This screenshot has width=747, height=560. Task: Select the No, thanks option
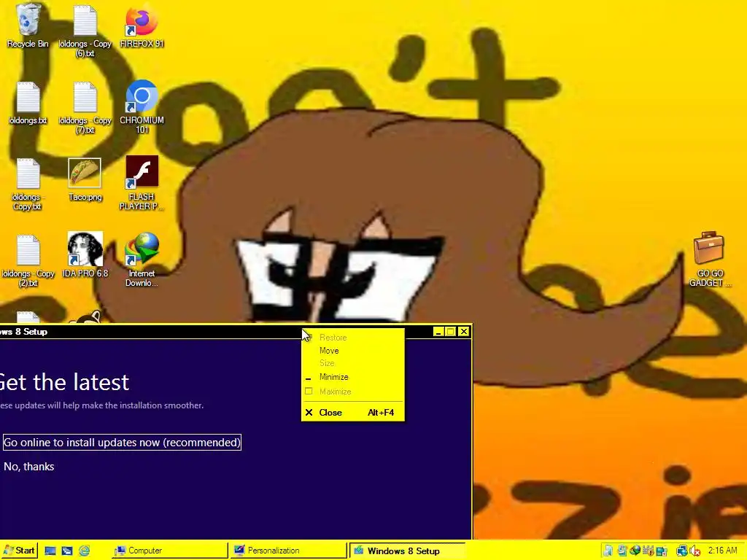click(29, 467)
